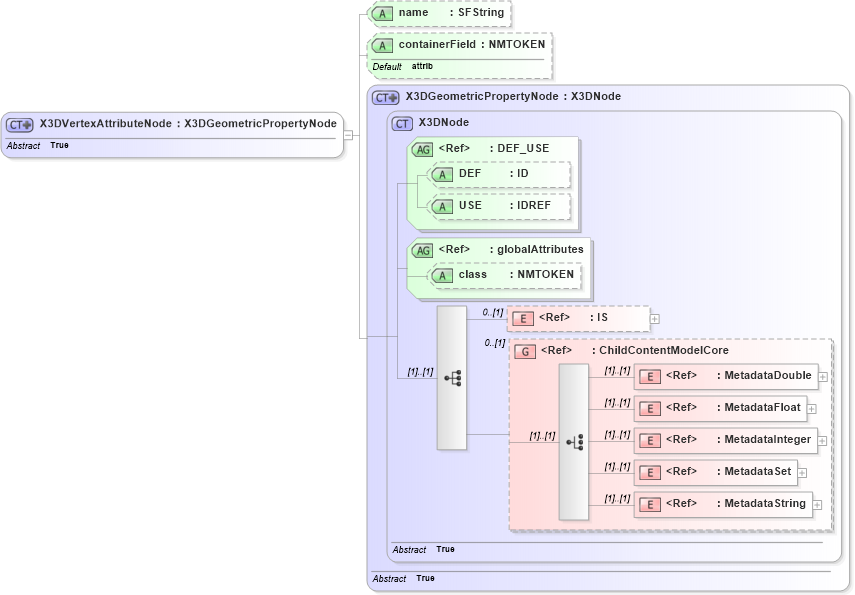
Task: Expand the MetadataDouble element
Action: click(x=823, y=377)
